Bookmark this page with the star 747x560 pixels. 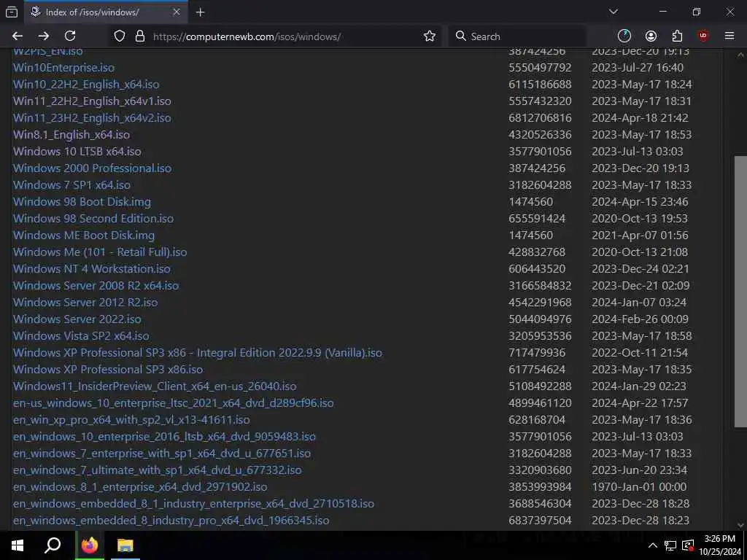click(429, 36)
